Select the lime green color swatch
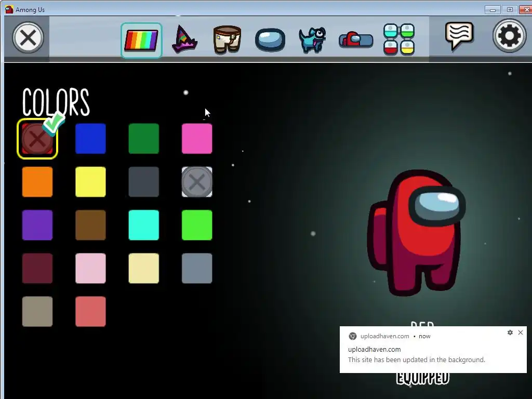The height and width of the screenshot is (399, 532). coord(197,225)
